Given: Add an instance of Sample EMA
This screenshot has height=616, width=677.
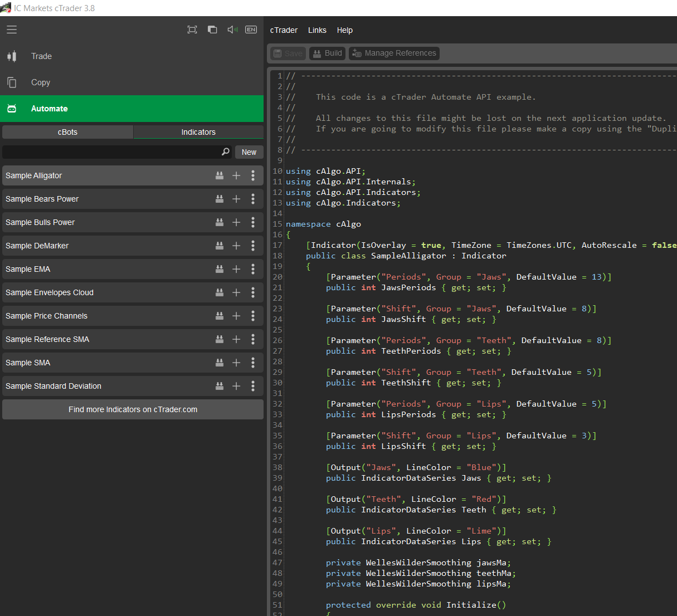Looking at the screenshot, I should click(236, 269).
